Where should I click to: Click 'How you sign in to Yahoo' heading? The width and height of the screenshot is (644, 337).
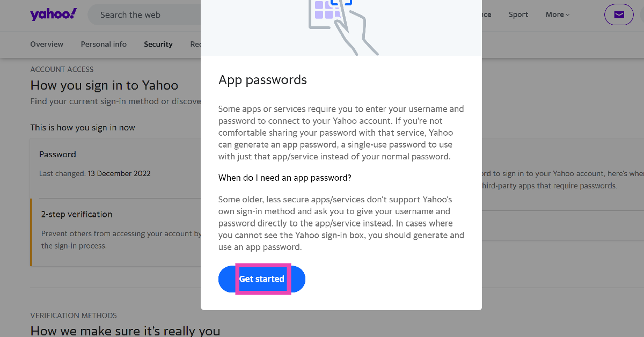click(x=104, y=85)
